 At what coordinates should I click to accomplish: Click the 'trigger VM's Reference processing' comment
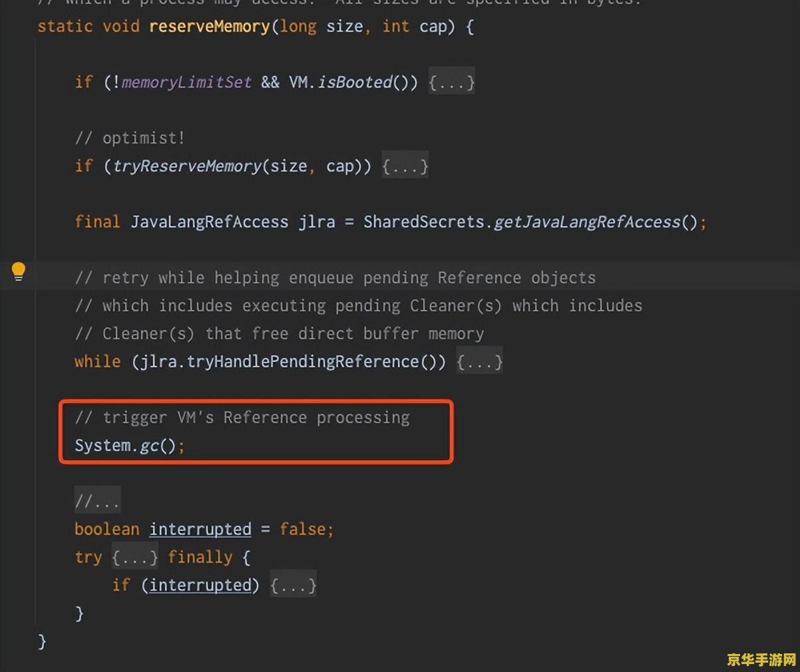tap(242, 417)
